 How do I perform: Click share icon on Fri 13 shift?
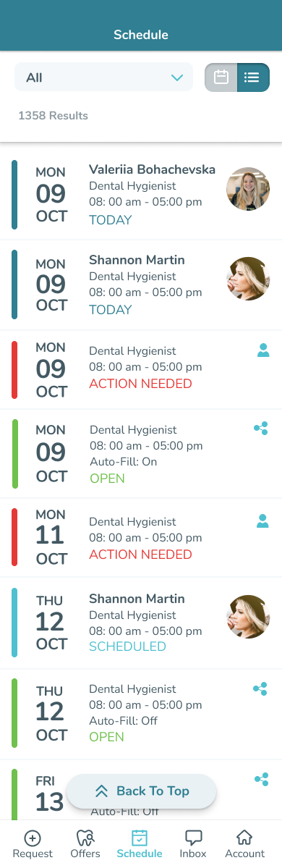(262, 780)
